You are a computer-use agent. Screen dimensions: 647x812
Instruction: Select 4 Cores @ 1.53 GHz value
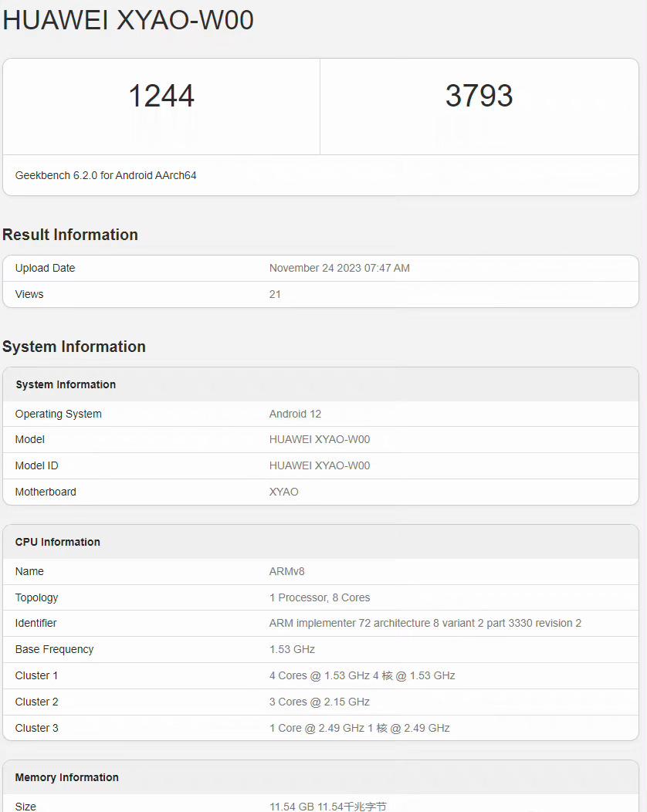click(361, 676)
